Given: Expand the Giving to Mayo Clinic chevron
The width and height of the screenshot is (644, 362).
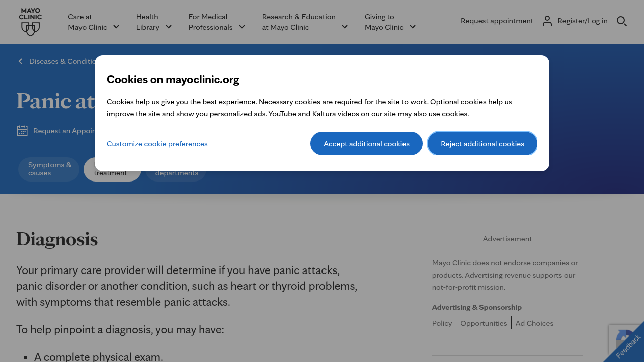Looking at the screenshot, I should coord(413,27).
